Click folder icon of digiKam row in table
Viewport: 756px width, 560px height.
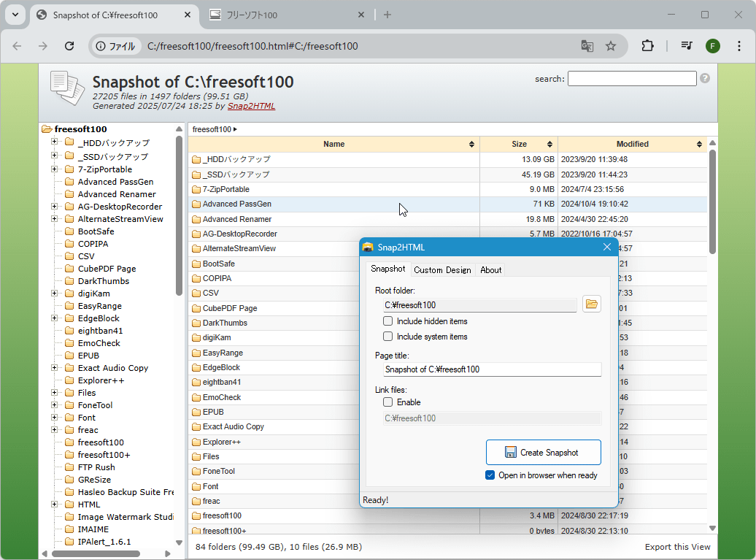196,337
